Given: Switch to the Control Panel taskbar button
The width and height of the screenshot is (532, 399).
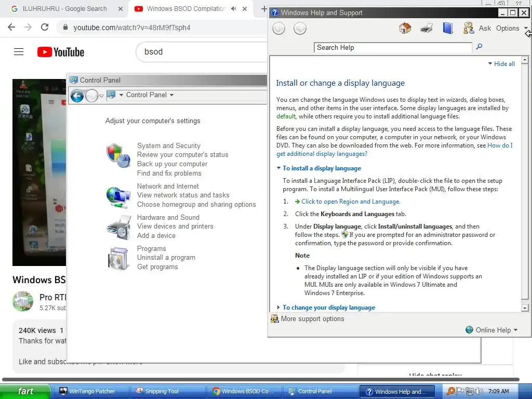Looking at the screenshot, I should [x=320, y=391].
